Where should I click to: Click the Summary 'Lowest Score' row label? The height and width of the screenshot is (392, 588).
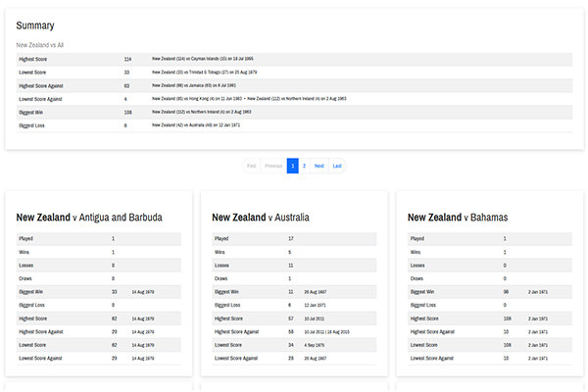(32, 73)
